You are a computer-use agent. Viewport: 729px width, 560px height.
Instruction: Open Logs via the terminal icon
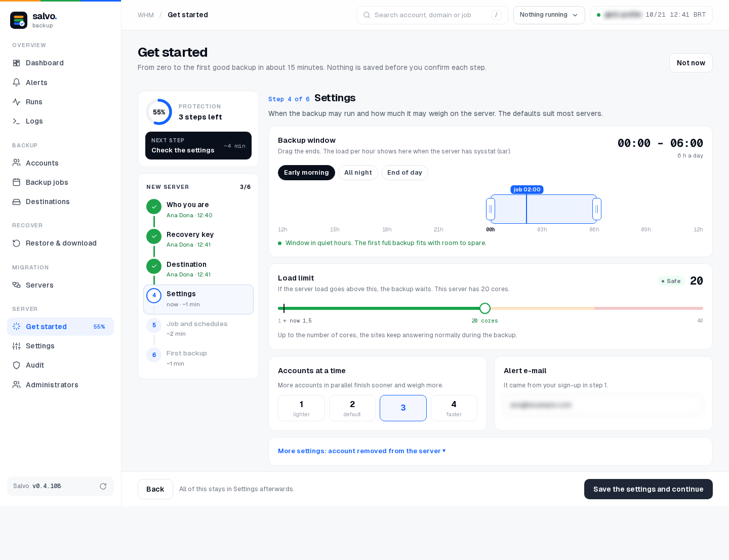pyautogui.click(x=16, y=121)
